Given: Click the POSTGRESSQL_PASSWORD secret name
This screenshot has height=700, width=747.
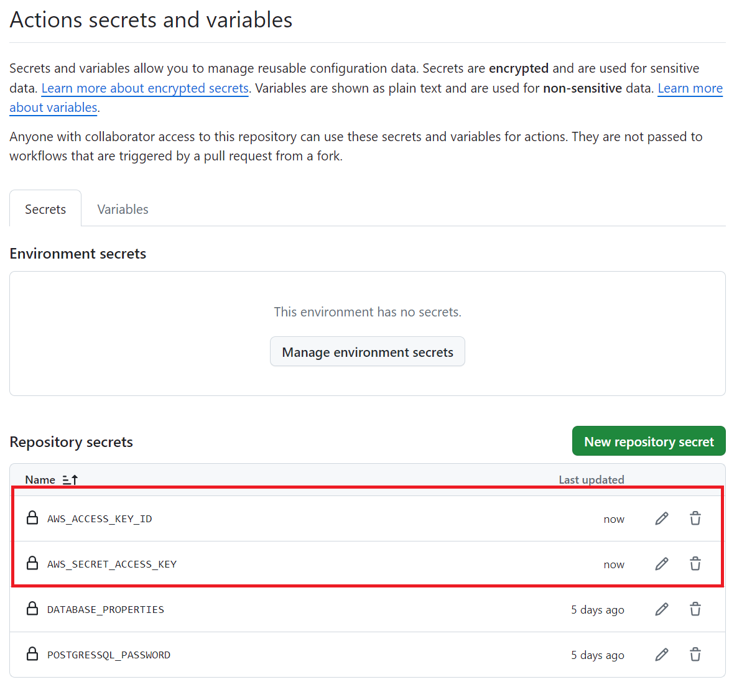Looking at the screenshot, I should 109,655.
